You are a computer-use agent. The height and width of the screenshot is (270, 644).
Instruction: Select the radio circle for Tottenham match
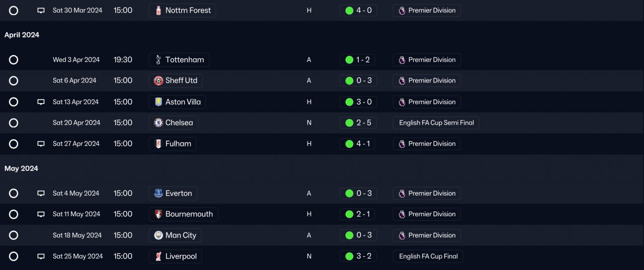coord(14,60)
